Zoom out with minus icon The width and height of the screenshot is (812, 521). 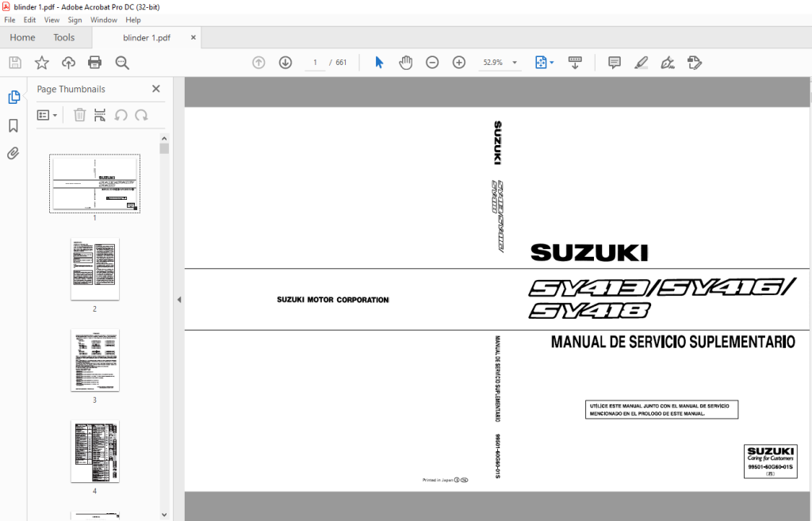coord(432,63)
